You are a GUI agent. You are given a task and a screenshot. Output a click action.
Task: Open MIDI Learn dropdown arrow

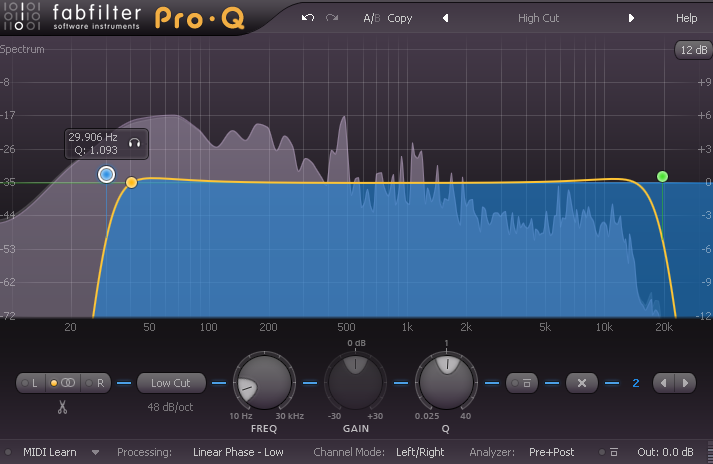pyautogui.click(x=95, y=453)
